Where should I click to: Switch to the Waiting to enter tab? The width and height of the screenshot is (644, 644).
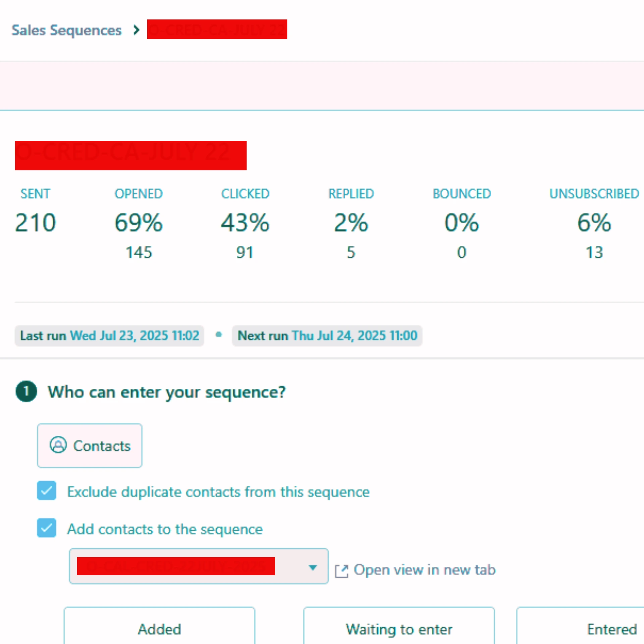click(399, 629)
